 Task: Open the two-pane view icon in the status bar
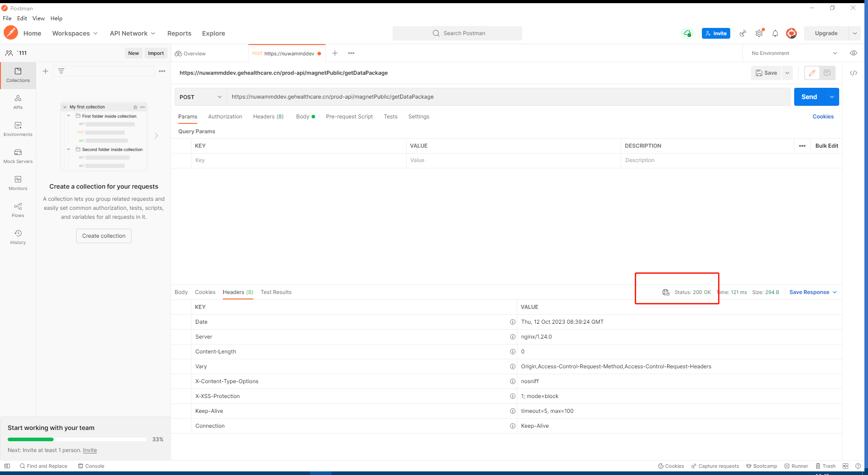point(845,466)
